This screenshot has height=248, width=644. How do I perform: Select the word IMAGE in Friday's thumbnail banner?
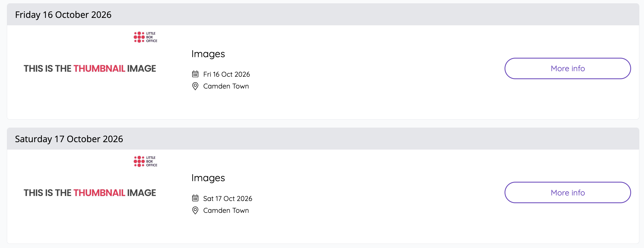[x=141, y=68]
